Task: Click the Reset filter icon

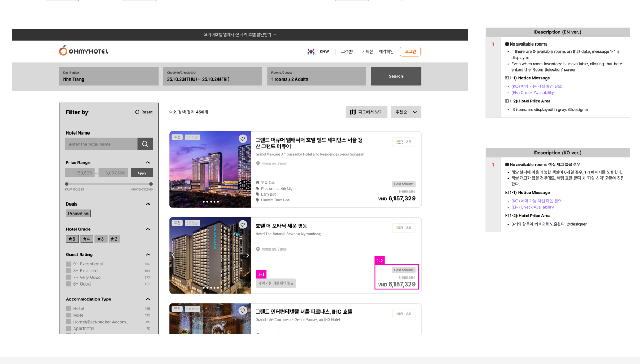Action: (137, 112)
